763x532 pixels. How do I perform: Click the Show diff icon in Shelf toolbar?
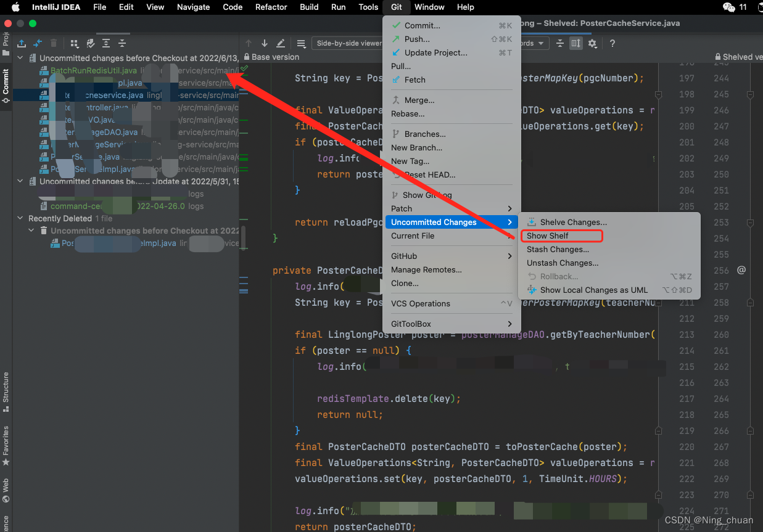[x=91, y=43]
